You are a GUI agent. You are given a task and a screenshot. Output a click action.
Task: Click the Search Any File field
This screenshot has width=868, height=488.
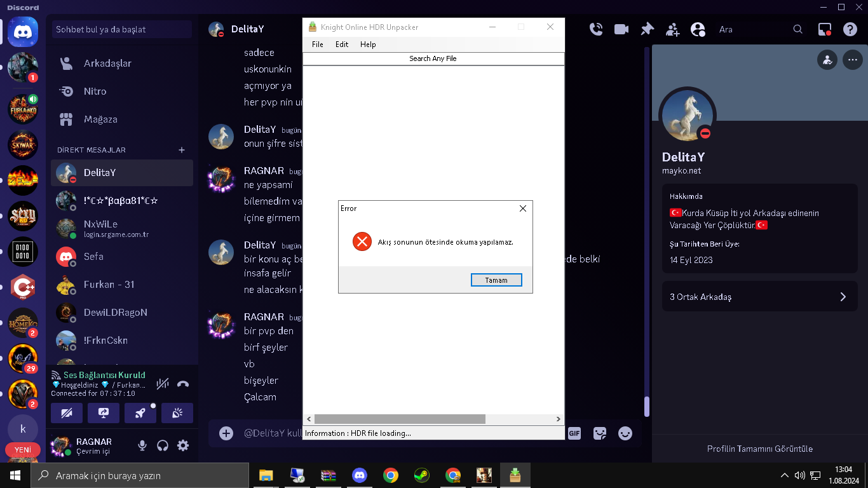coord(433,58)
